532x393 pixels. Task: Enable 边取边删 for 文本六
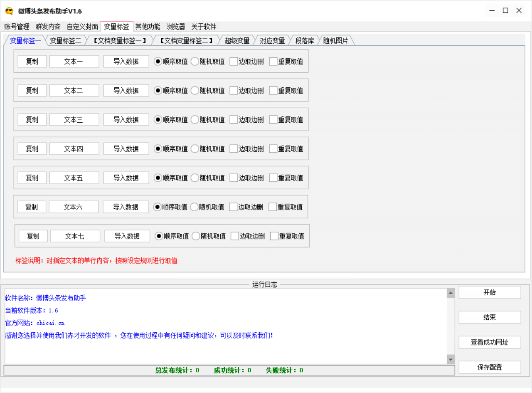246,207
